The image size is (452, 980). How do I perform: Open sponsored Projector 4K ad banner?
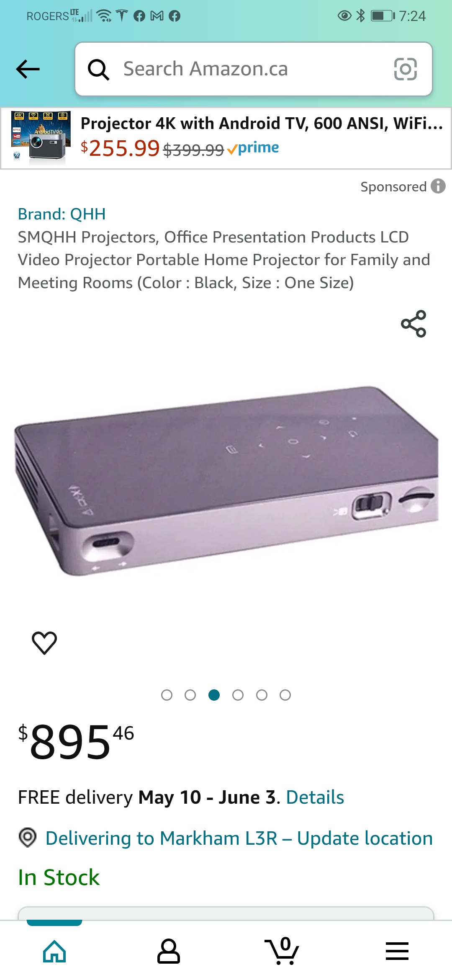[226, 138]
